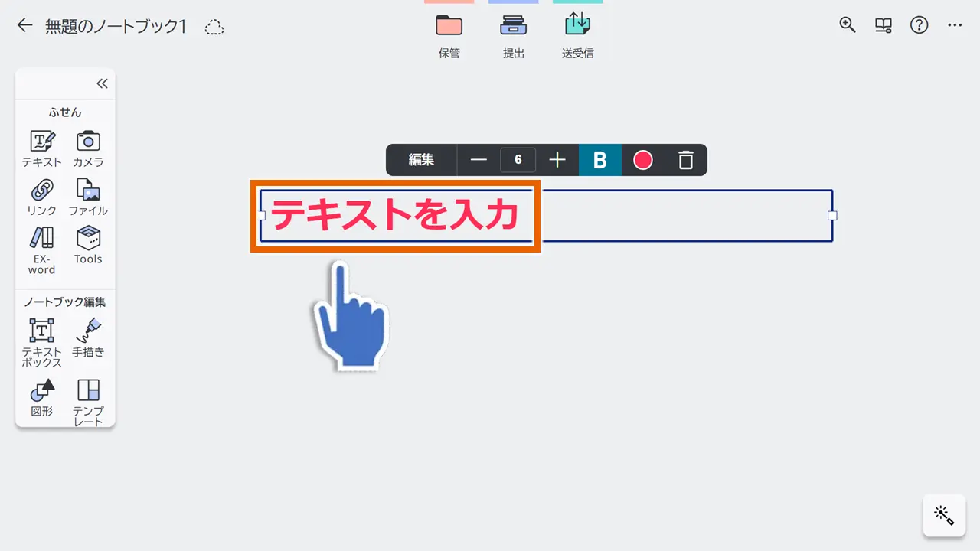Select the 手描き handwriting tool

tap(88, 337)
